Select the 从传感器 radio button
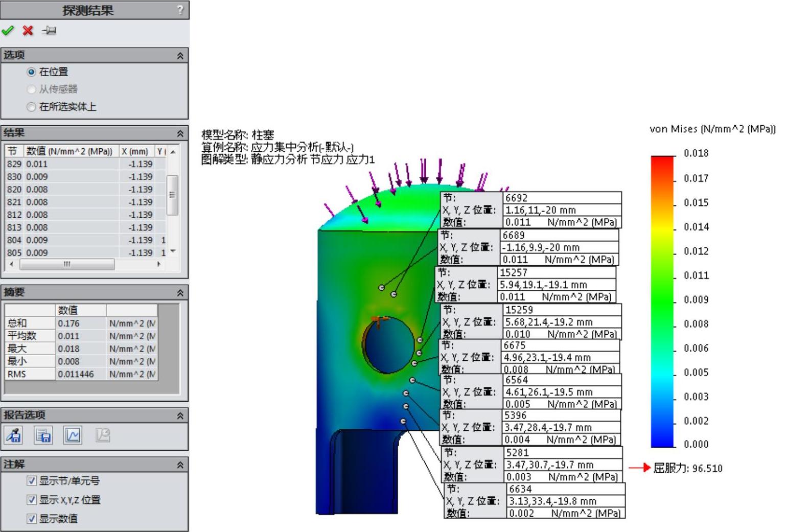The height and width of the screenshot is (532, 786). 31,89
